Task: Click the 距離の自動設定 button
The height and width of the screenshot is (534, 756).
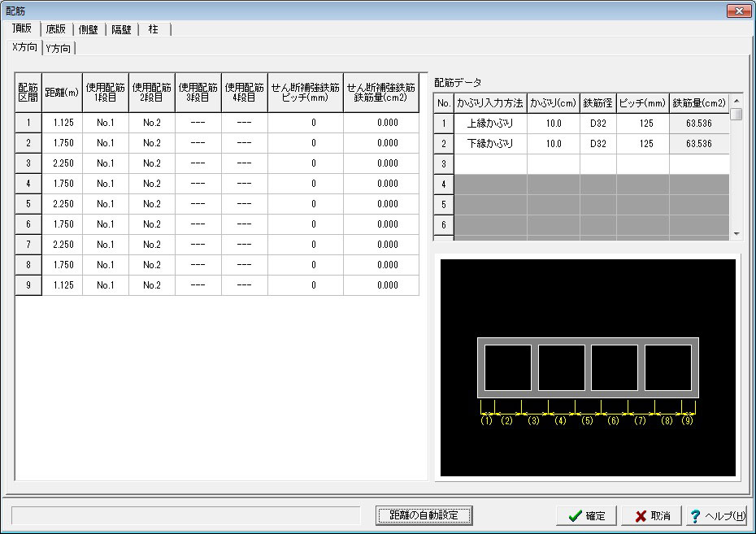Action: pyautogui.click(x=424, y=515)
